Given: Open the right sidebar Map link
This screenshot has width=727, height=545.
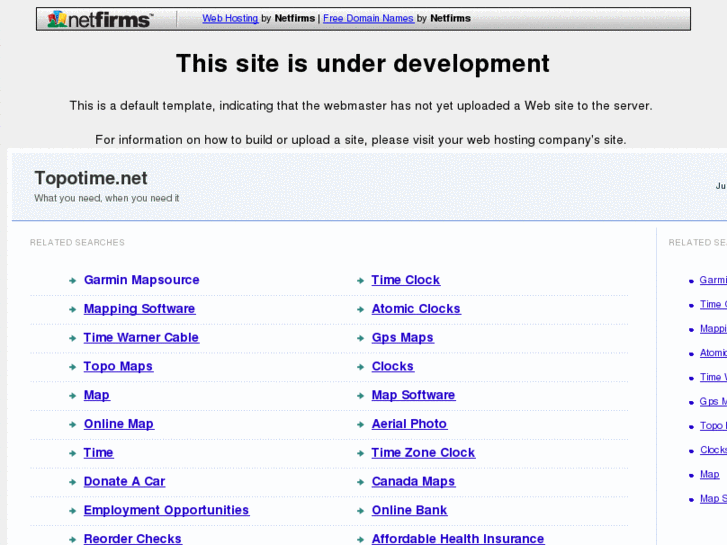Looking at the screenshot, I should pos(709,474).
